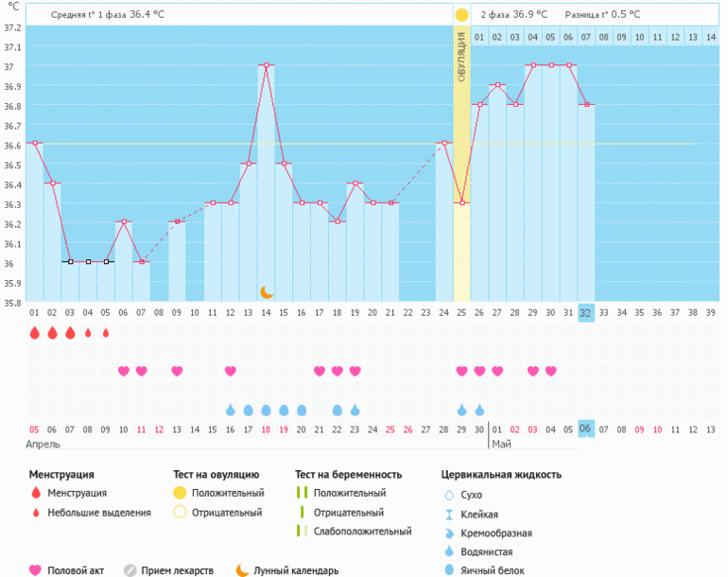Viewport: 728px width, 577px height.
Task: Click the 37.0 temperature point on day 14
Action: click(x=267, y=65)
